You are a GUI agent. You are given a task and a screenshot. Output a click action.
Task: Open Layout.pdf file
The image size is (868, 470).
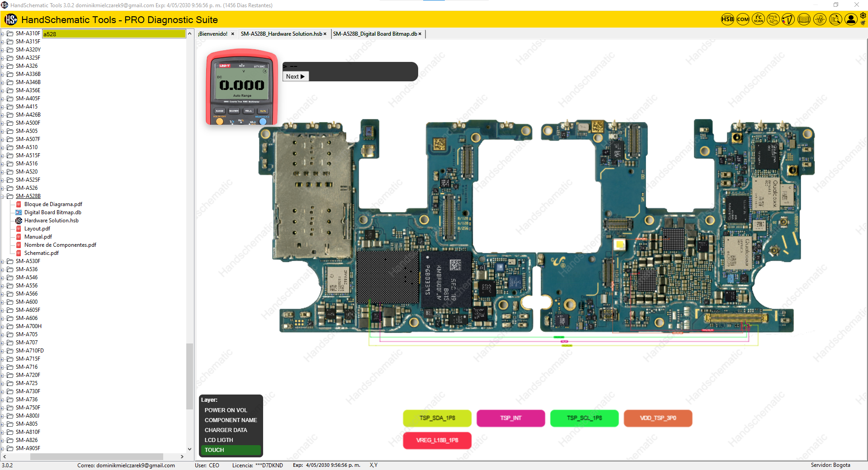(37, 229)
